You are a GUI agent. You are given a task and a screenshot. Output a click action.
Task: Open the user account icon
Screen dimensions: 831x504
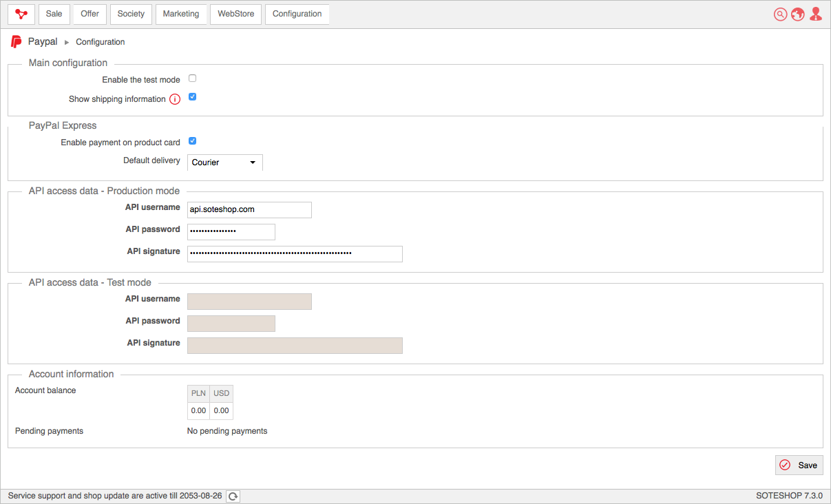(x=816, y=14)
